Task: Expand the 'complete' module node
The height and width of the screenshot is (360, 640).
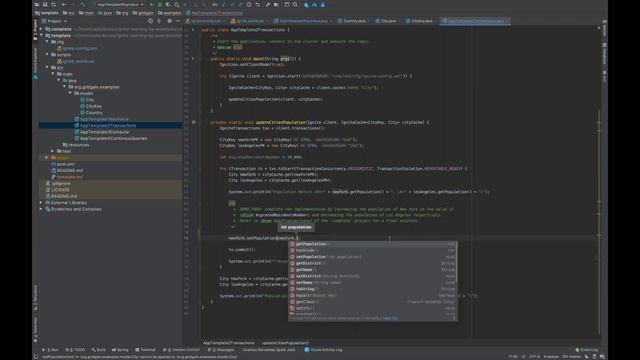Action: [x=41, y=29]
